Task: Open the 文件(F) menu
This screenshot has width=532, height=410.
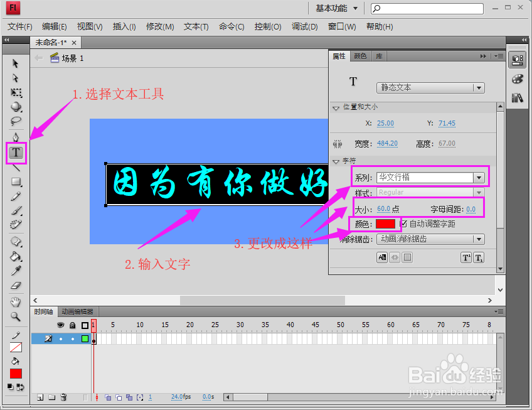Action: (19, 27)
